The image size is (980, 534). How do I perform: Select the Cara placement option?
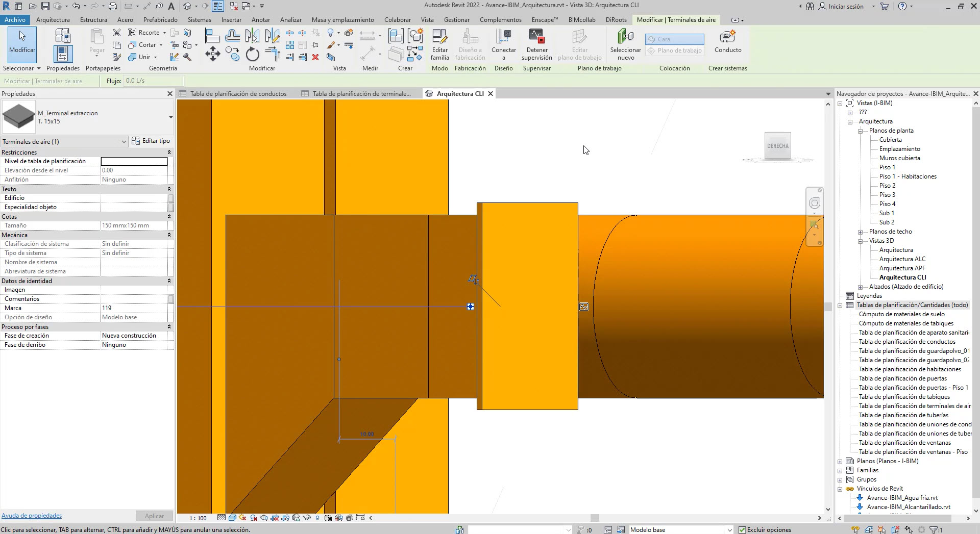click(674, 39)
